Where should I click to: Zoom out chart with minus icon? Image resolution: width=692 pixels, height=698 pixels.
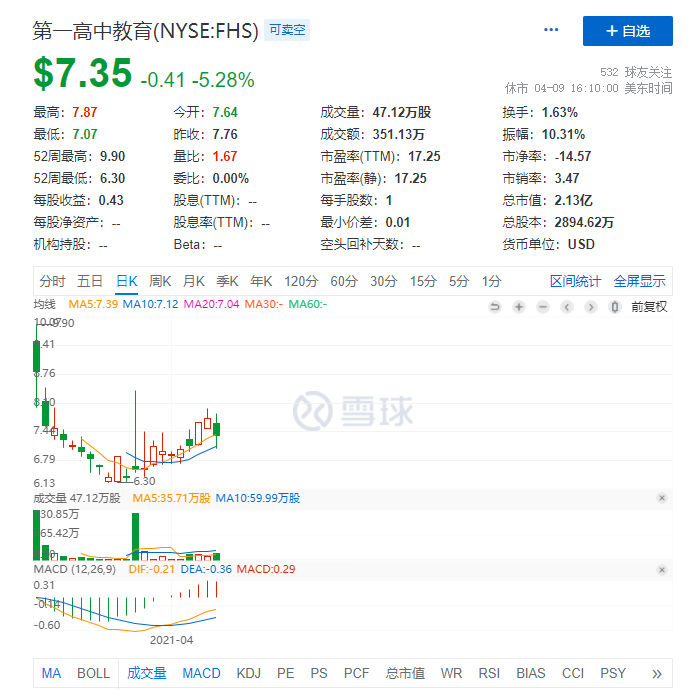click(543, 307)
